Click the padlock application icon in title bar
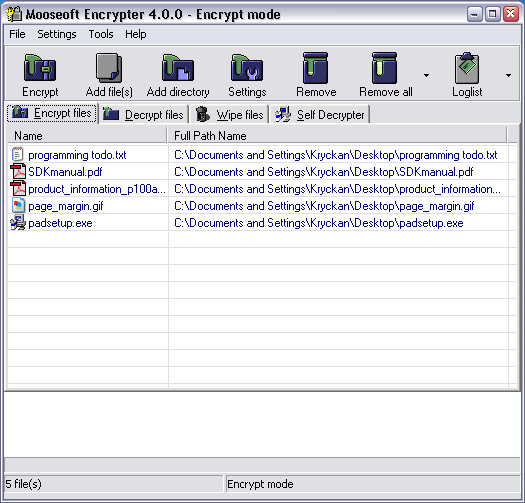Screen dimensions: 525x503 point(14,14)
